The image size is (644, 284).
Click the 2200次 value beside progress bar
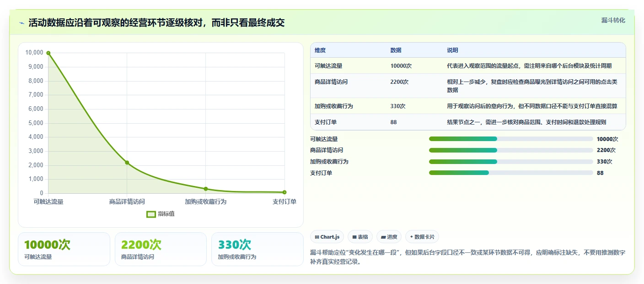[606, 150]
